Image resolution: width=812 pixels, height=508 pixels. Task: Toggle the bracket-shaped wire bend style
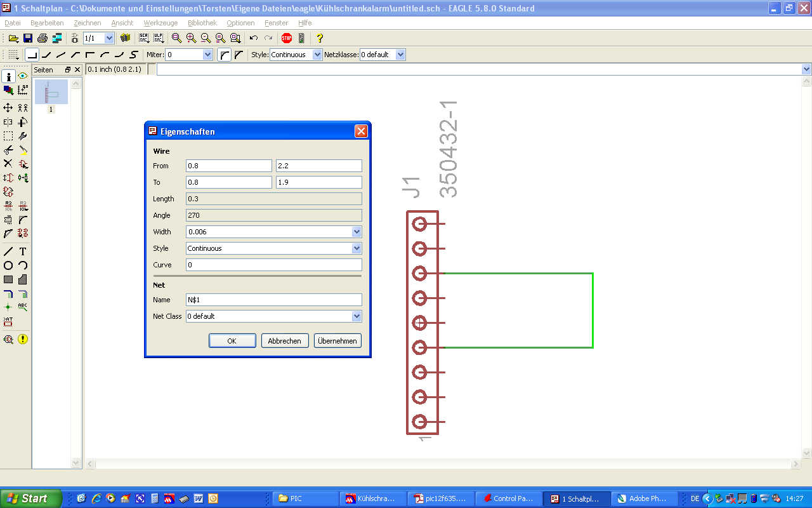90,55
